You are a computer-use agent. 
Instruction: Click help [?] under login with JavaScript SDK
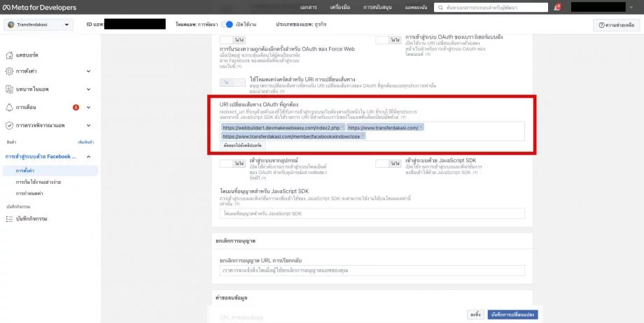(x=475, y=173)
